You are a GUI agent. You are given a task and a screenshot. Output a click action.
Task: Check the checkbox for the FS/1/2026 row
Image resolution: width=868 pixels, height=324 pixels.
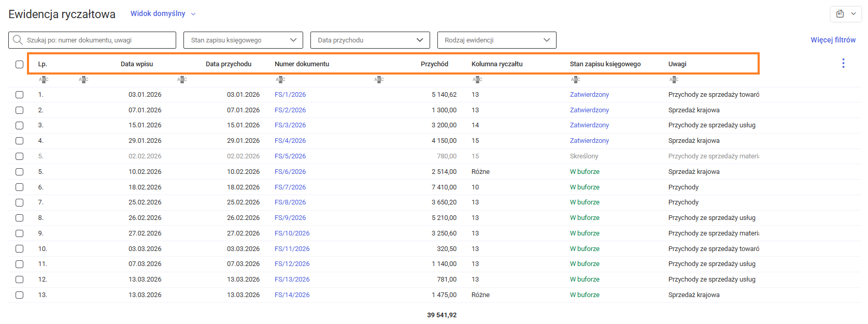[19, 95]
